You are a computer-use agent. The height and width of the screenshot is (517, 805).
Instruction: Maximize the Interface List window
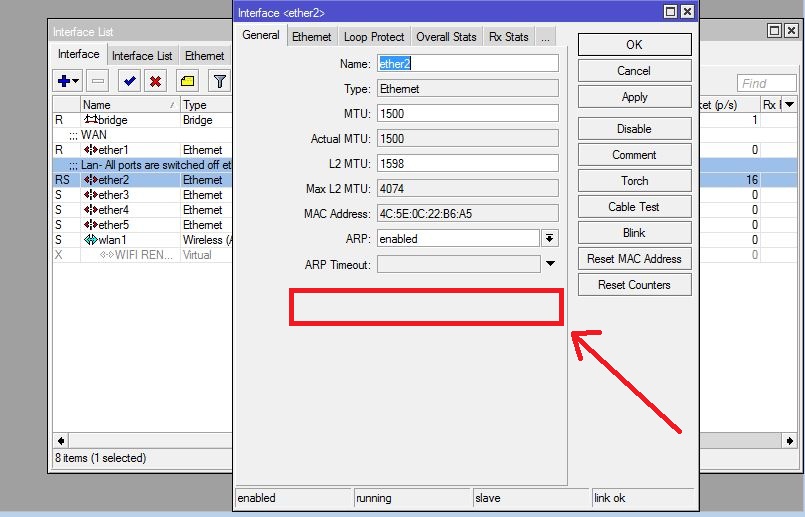click(x=774, y=30)
